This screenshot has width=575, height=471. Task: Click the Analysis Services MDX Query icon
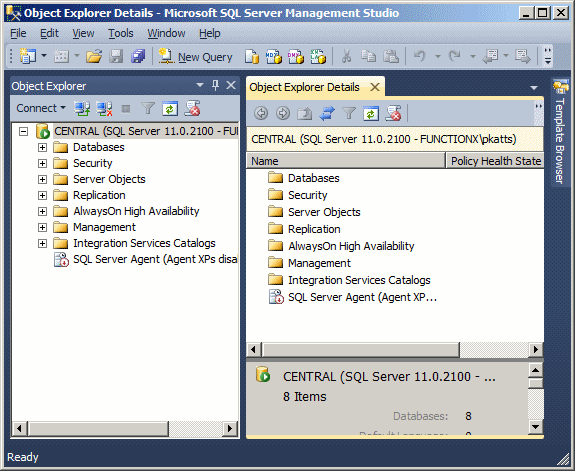coord(274,56)
